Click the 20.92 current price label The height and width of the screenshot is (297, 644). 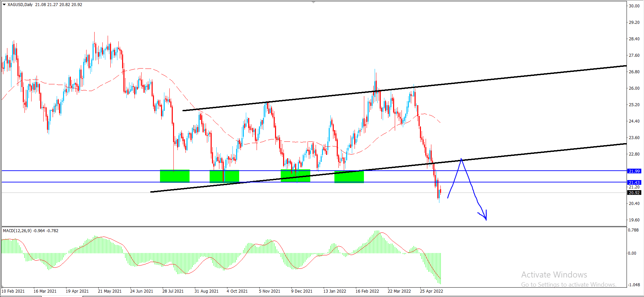634,193
